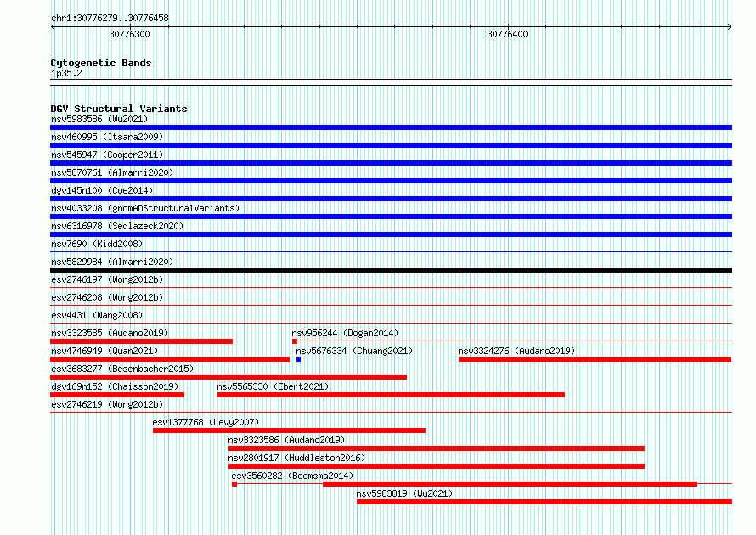Image resolution: width=756 pixels, height=535 pixels.
Task: Click the red bar under nsv3324276
Action: point(595,359)
